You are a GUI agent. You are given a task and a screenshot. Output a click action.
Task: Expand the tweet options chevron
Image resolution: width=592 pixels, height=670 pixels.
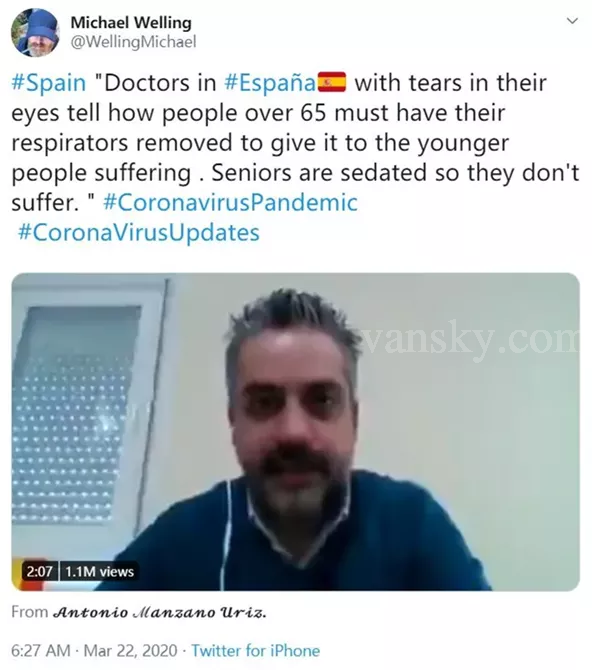click(x=572, y=21)
